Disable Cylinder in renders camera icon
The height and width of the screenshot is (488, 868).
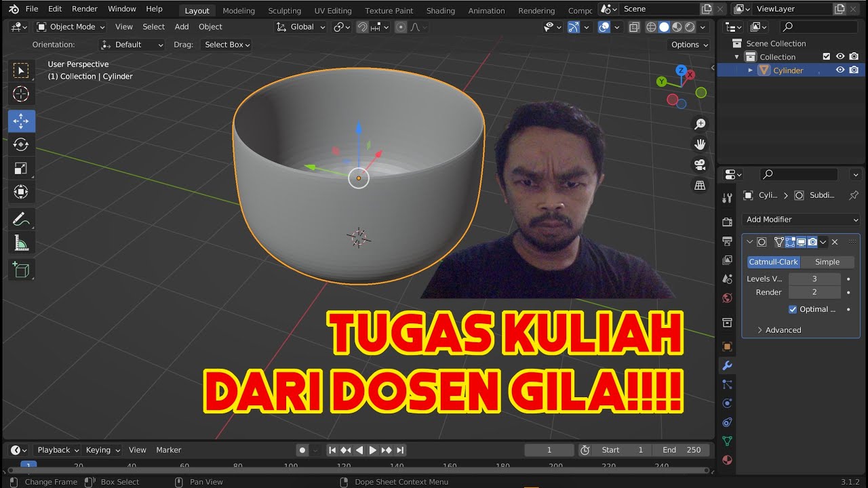coord(854,70)
